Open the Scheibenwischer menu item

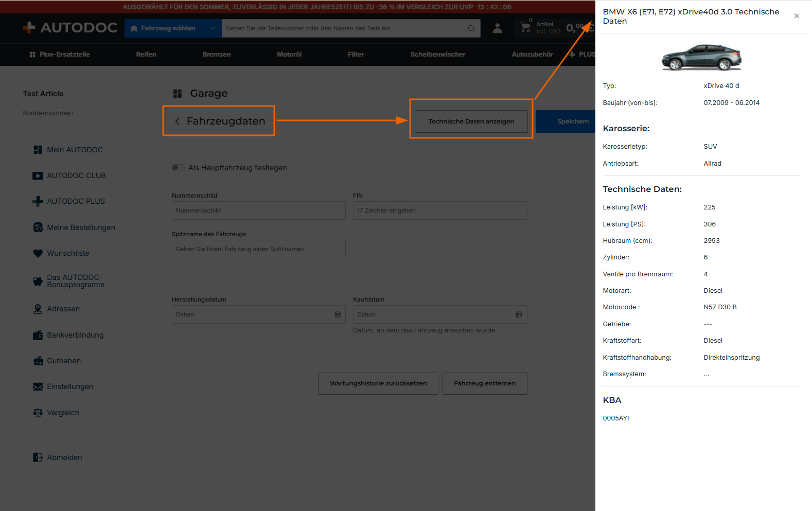[438, 55]
